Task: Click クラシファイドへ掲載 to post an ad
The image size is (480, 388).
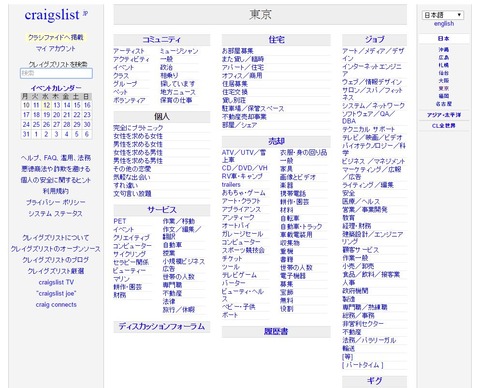Action: 56,37
